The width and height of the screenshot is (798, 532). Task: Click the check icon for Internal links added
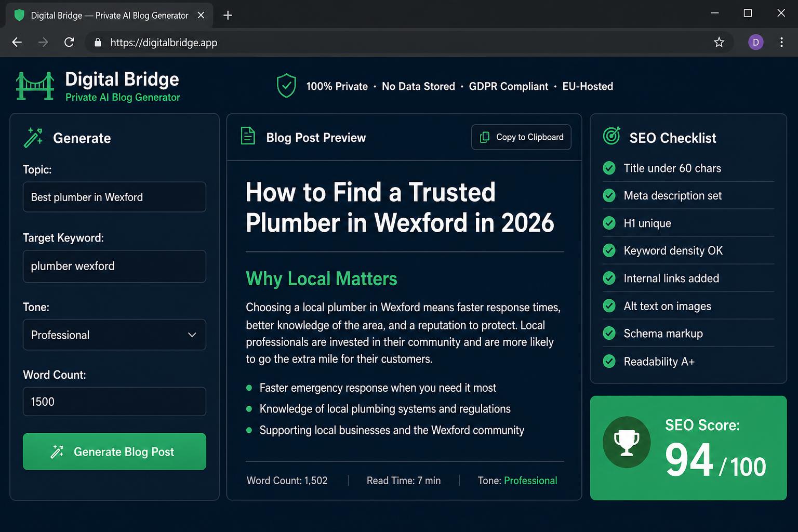(609, 278)
